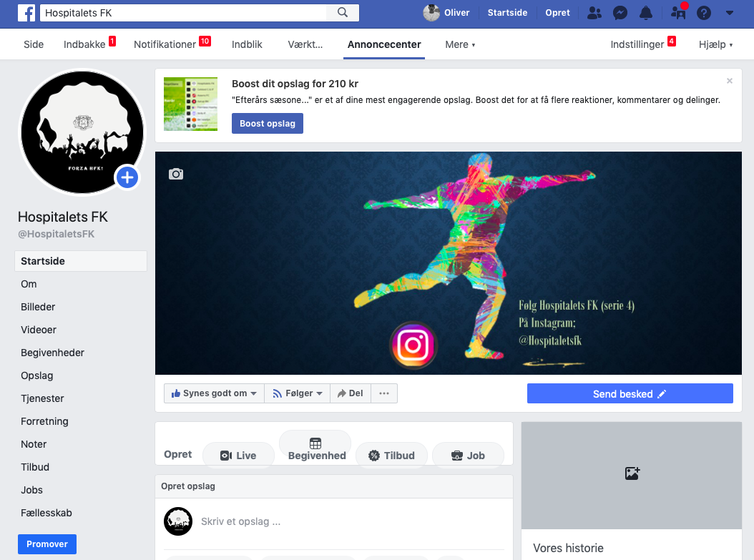754x560 pixels.
Task: Open Opslag in the sidebar
Action: (37, 376)
